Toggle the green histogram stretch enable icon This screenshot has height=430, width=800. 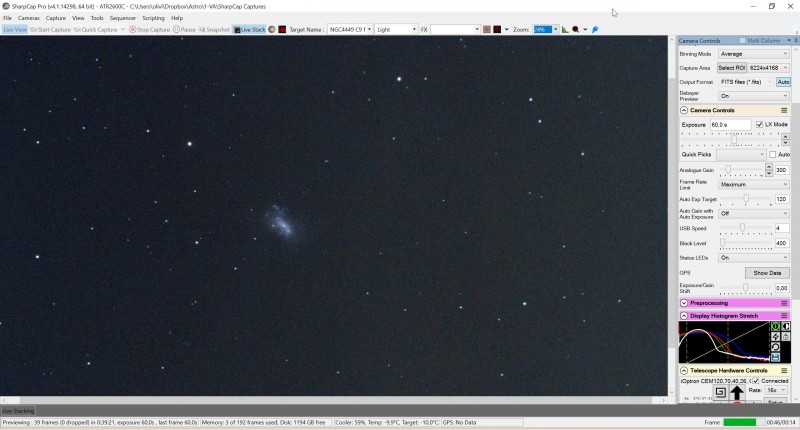(775, 326)
